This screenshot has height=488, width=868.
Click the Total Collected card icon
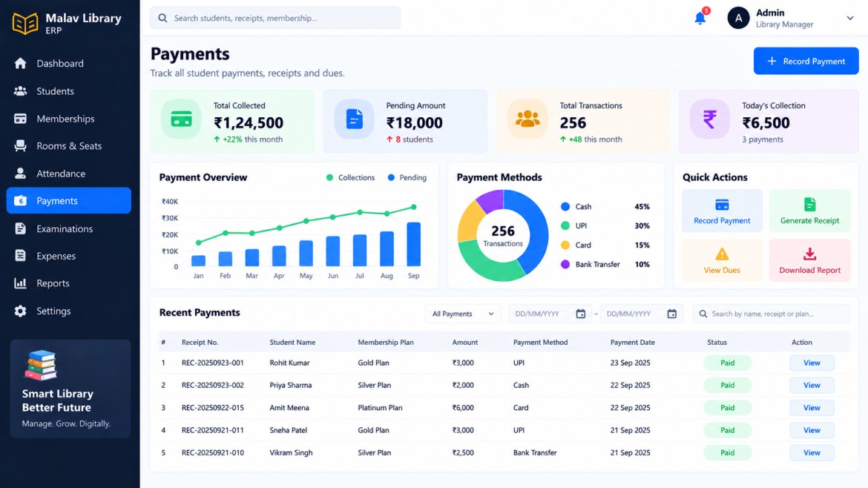pos(181,119)
